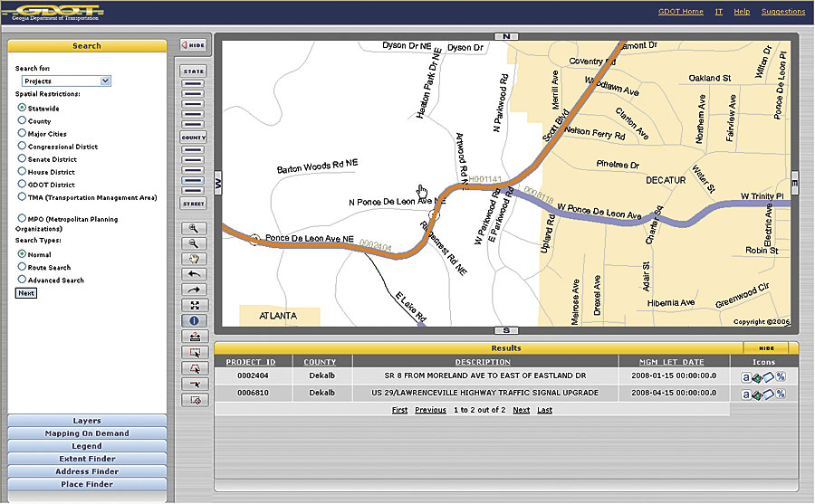Screen dimensions: 815x504
Task: Choose Route Search radio option
Action: 22,267
